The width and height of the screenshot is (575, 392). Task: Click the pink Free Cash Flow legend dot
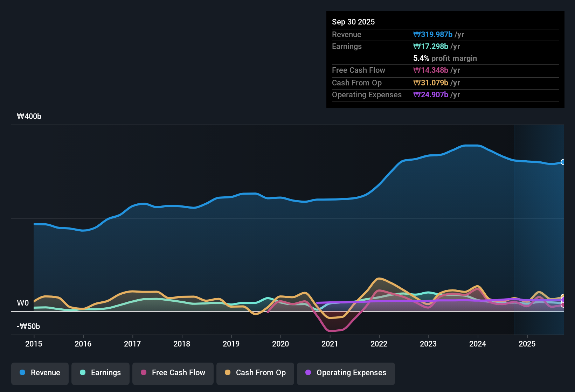(143, 373)
